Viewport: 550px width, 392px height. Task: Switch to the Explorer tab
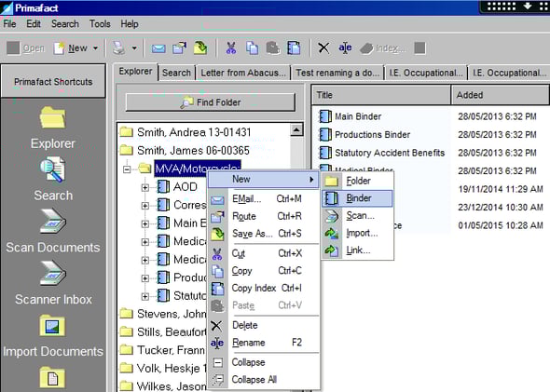(x=135, y=72)
